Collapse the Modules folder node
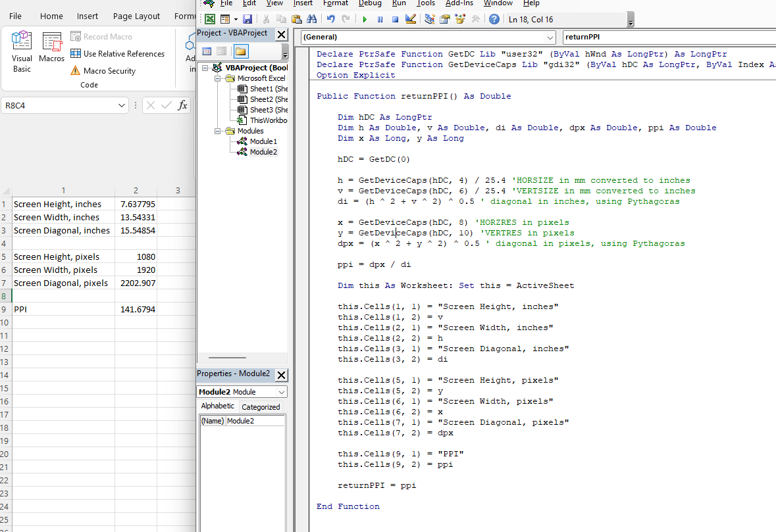This screenshot has height=532, width=776. point(217,131)
